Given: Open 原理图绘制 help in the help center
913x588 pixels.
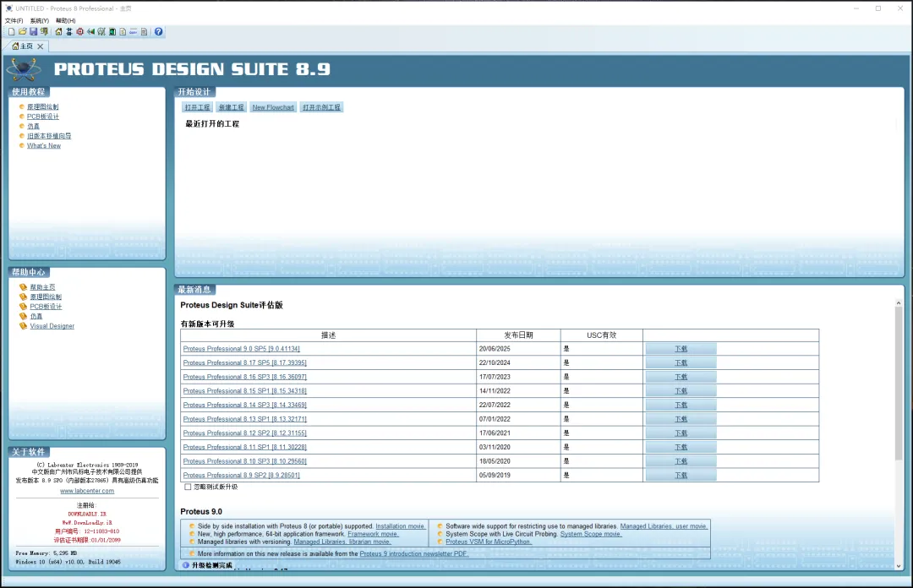Looking at the screenshot, I should click(x=46, y=297).
